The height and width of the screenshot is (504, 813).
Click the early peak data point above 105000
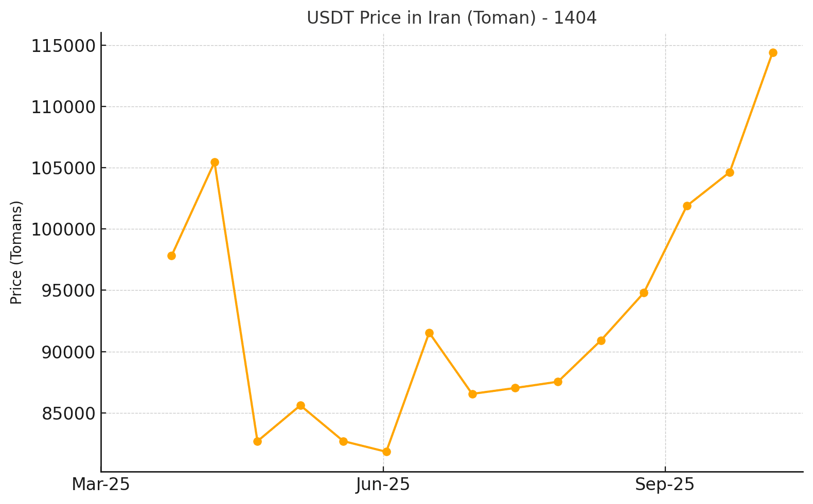(215, 162)
